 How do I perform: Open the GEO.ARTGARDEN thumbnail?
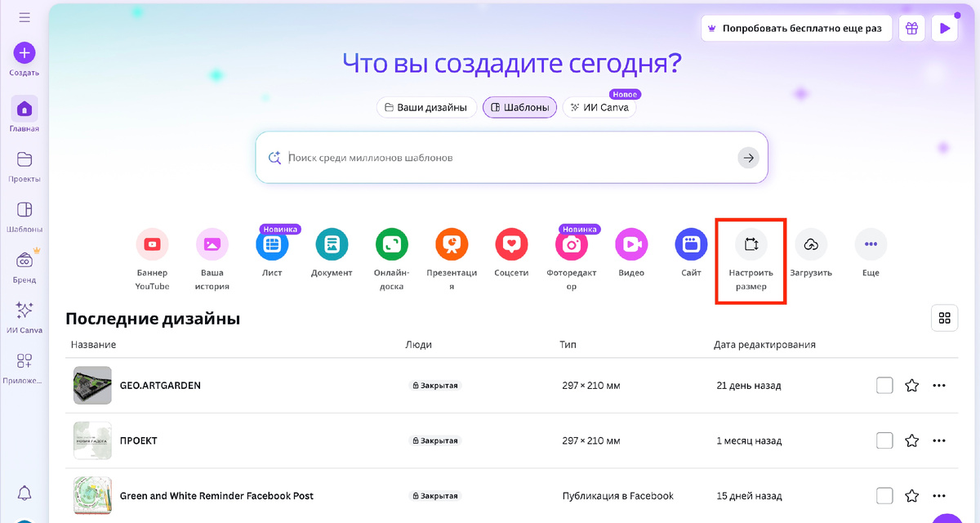tap(92, 385)
